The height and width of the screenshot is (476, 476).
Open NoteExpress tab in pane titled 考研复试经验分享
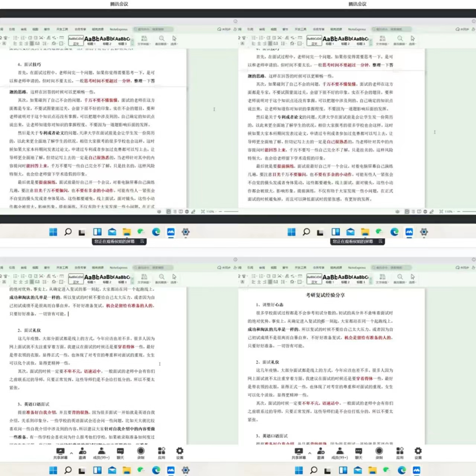(357, 267)
